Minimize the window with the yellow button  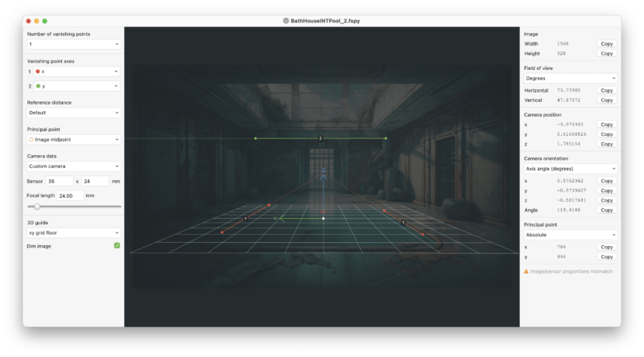[x=36, y=21]
